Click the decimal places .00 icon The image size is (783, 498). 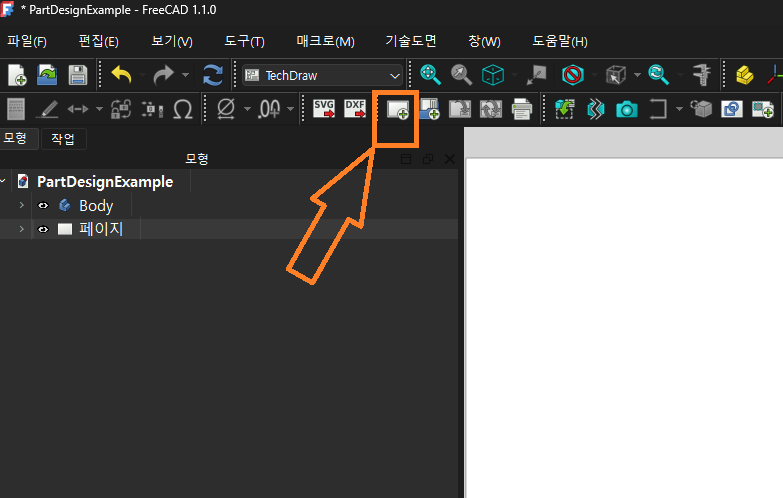(x=269, y=109)
